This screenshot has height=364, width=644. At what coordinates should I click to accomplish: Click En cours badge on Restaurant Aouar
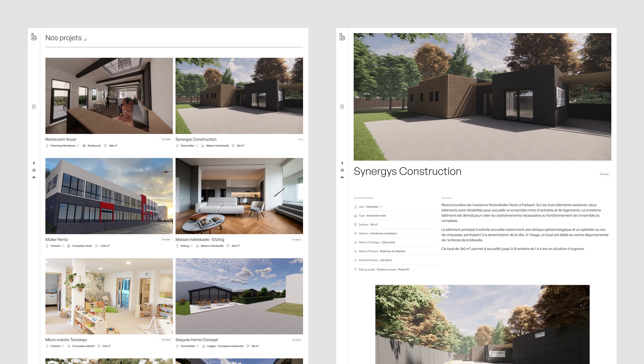coord(166,139)
